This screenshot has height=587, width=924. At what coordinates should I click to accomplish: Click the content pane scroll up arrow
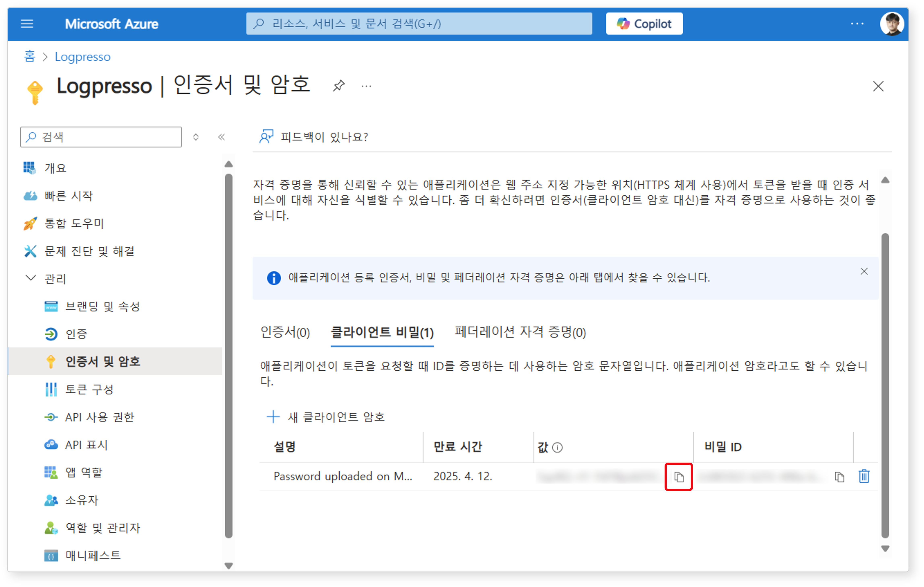click(x=885, y=180)
